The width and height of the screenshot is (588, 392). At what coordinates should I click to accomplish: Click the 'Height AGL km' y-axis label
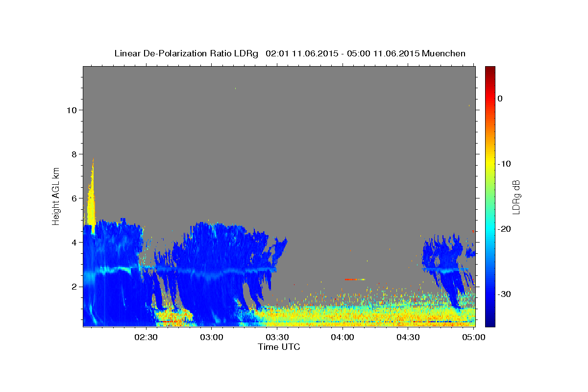[x=56, y=196]
